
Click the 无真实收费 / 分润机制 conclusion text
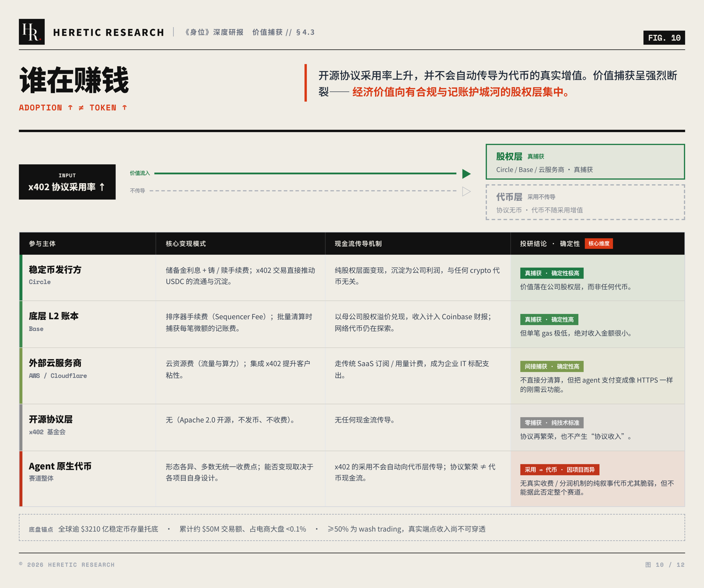tap(597, 488)
